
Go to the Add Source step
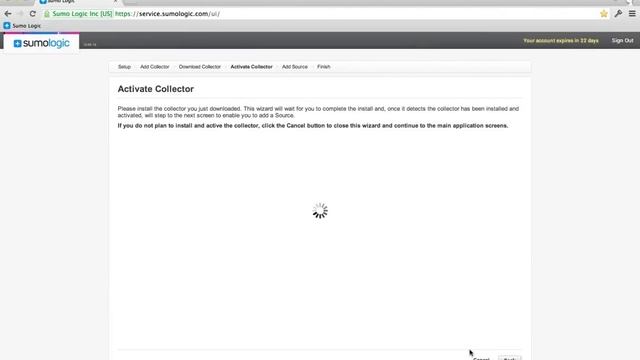[x=295, y=67]
